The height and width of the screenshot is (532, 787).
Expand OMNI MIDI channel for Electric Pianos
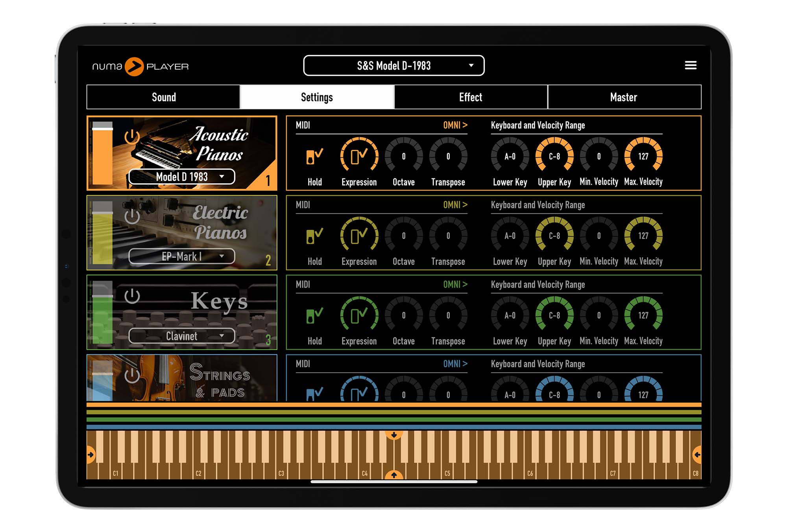tap(455, 204)
